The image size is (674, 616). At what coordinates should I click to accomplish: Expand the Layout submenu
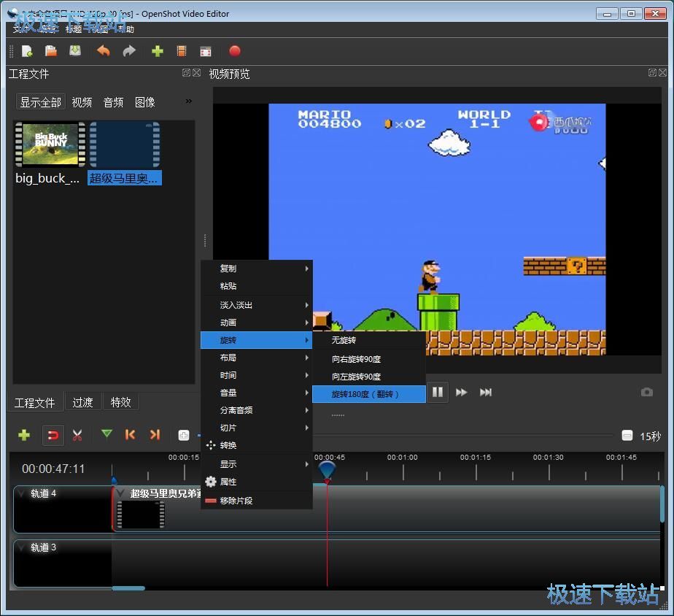(257, 358)
